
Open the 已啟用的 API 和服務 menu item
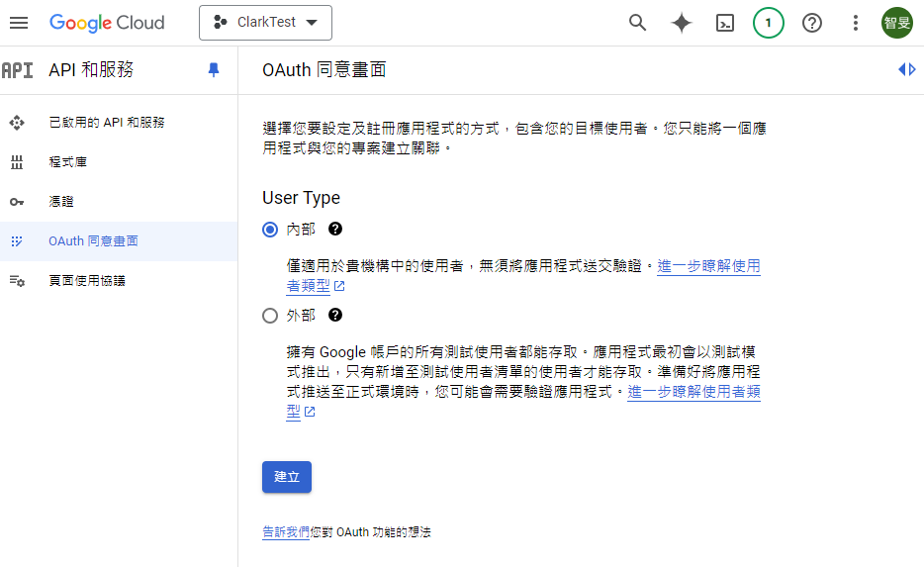[107, 123]
